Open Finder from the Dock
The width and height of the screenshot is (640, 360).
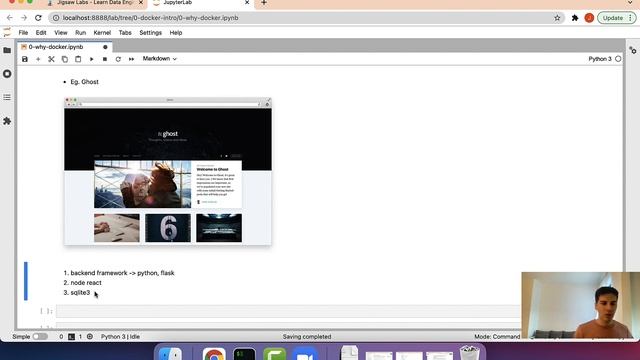coord(170,354)
